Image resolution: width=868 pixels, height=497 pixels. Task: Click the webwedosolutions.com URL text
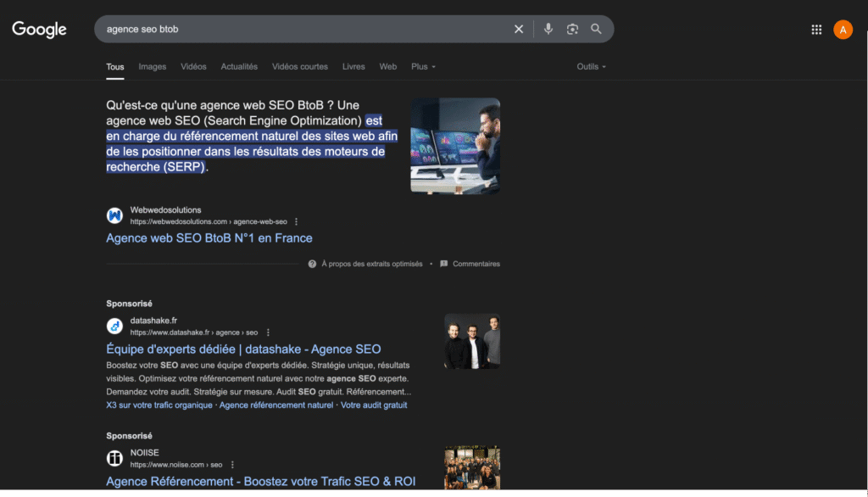click(209, 221)
